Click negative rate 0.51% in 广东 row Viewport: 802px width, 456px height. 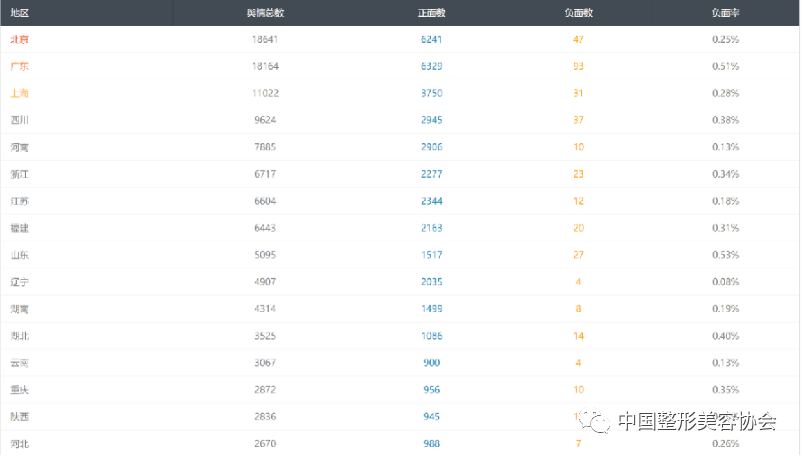725,66
